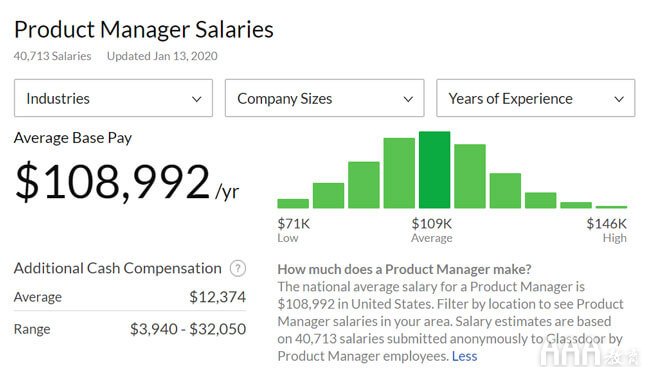The image size is (650, 372).
Task: Click the $146K High label
Action: pos(606,231)
